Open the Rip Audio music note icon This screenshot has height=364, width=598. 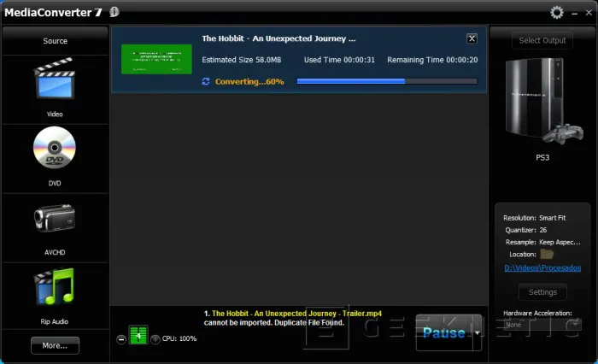coord(55,287)
